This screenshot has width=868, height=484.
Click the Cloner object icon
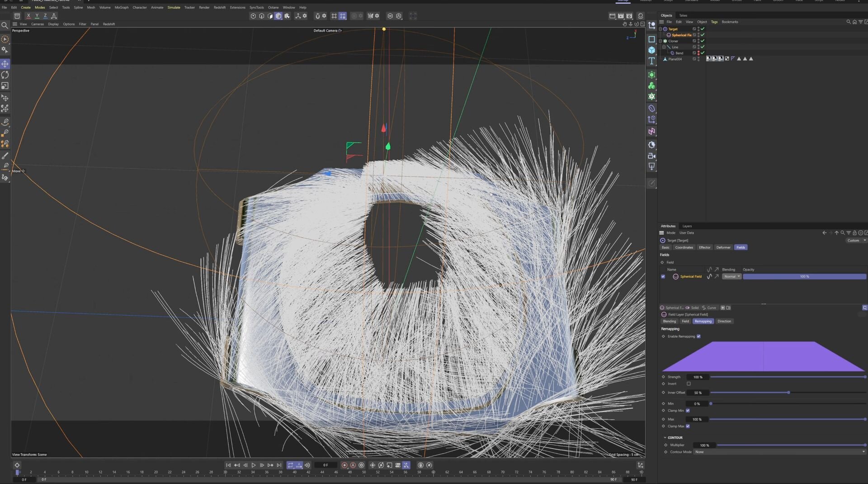665,41
